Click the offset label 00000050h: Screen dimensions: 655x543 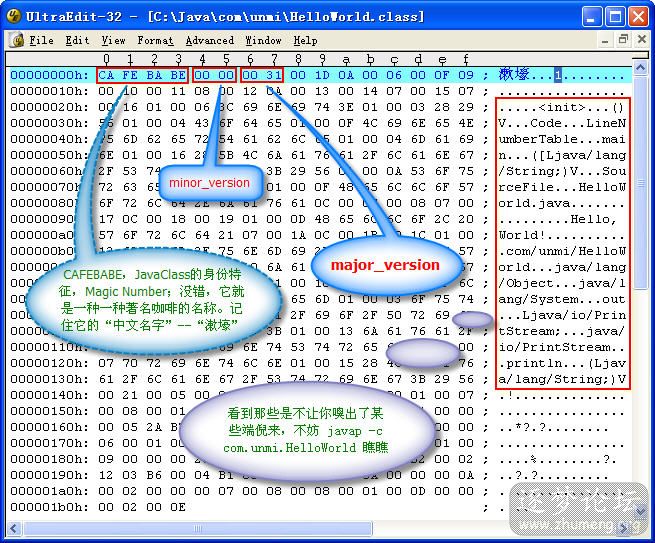point(49,155)
